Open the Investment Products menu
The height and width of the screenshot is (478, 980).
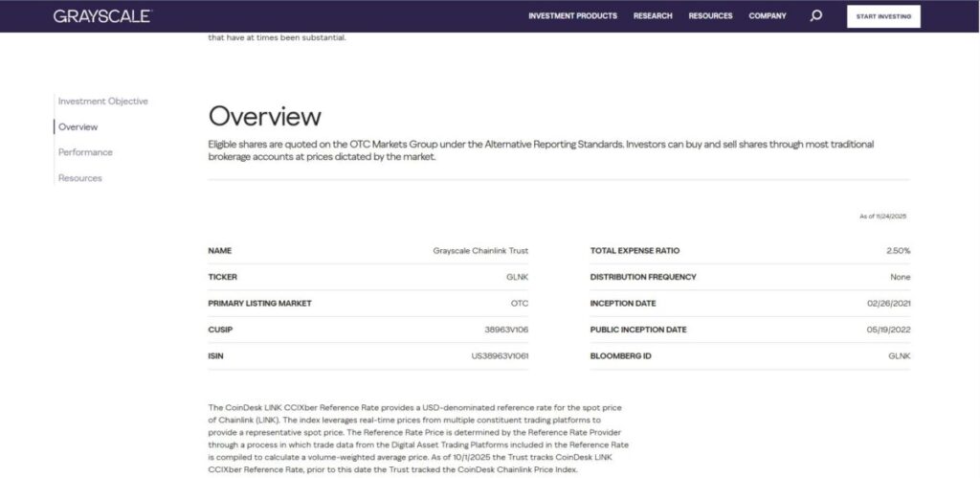tap(572, 16)
